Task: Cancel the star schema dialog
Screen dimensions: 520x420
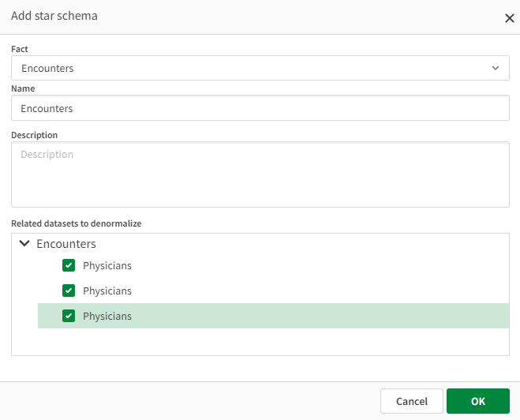Action: coord(412,401)
